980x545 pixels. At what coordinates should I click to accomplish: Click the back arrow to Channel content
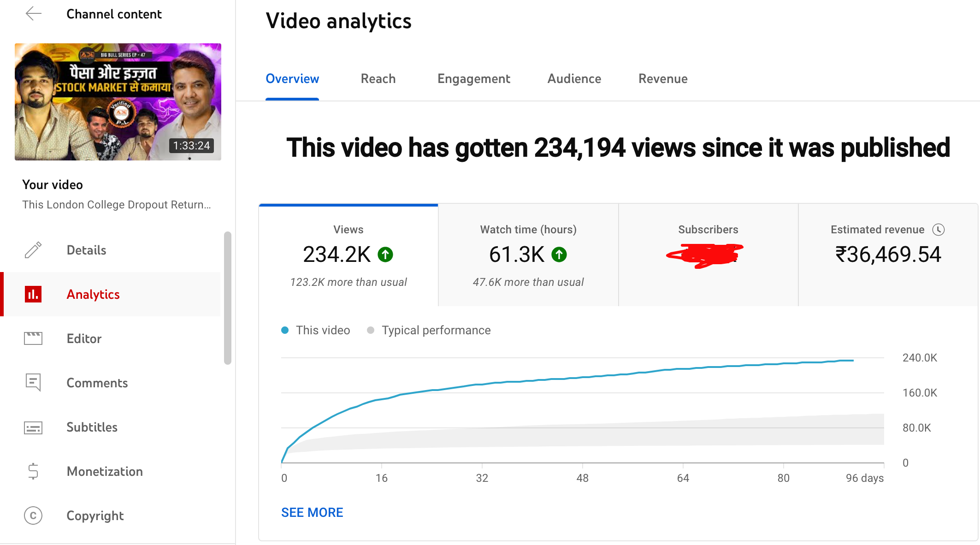pos(33,14)
